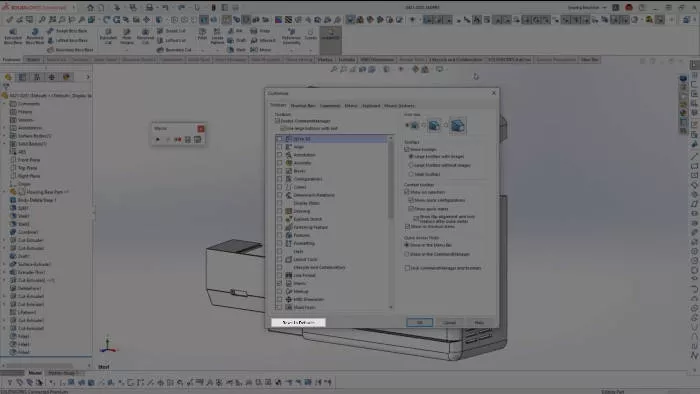Switch to Commands tab in Customize
The height and width of the screenshot is (394, 700).
(x=330, y=106)
